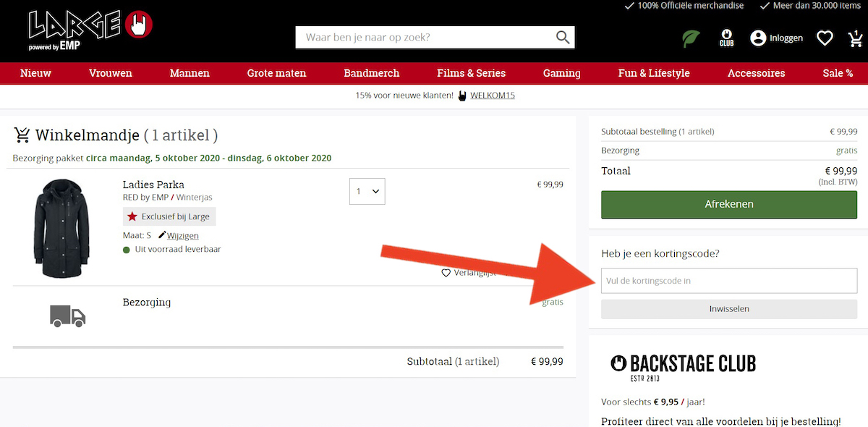This screenshot has height=427, width=868.
Task: Click the Inwisselen button
Action: pyautogui.click(x=729, y=309)
